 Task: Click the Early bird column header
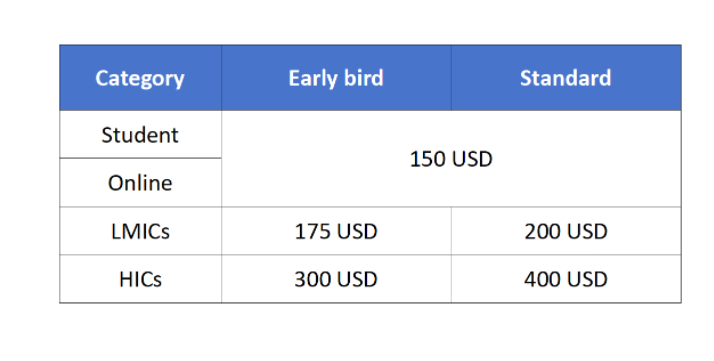[337, 78]
